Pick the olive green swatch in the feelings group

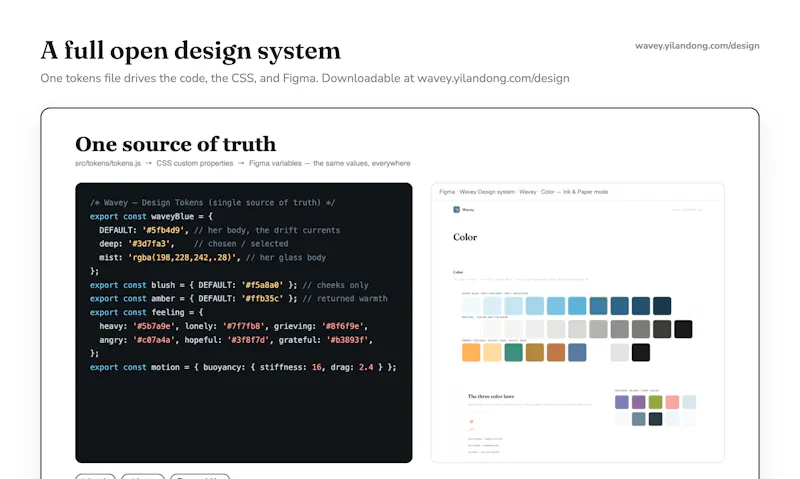click(x=656, y=402)
